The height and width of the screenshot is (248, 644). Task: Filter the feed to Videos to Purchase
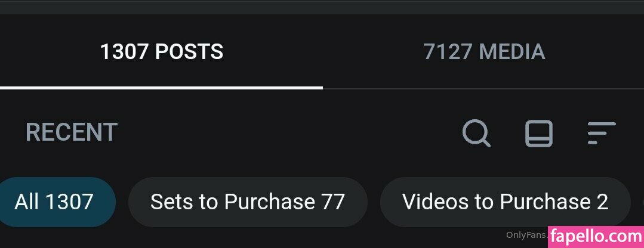[x=505, y=201]
